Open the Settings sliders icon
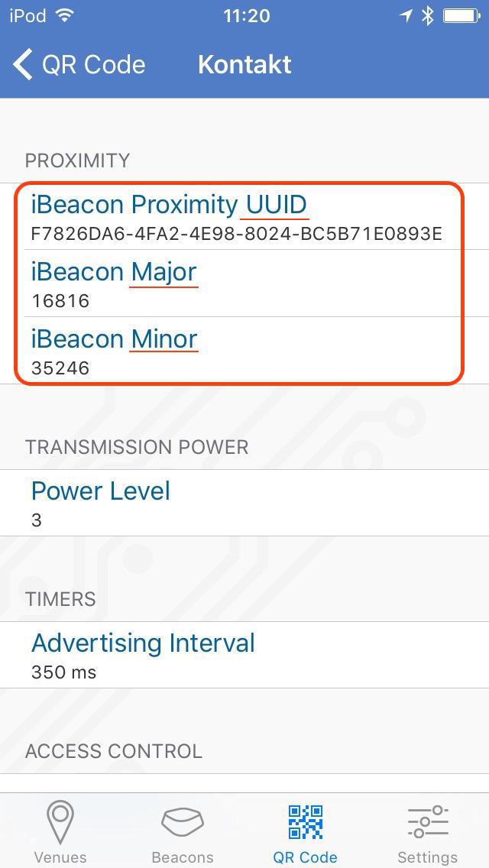The width and height of the screenshot is (489, 868). [x=427, y=821]
